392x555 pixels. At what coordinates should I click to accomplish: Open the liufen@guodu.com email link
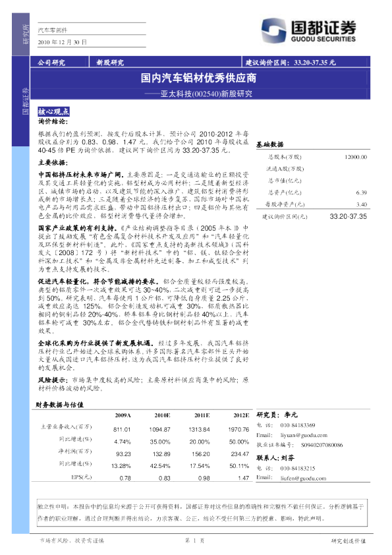tap(303, 478)
